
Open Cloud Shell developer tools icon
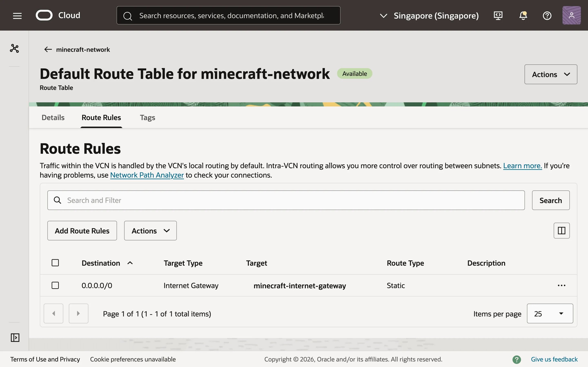pos(498,16)
